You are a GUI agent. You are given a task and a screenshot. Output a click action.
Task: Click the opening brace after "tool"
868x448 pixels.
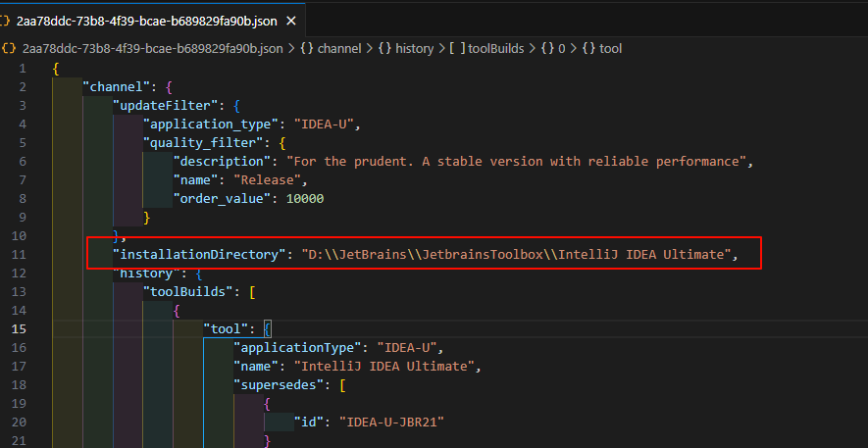point(268,329)
